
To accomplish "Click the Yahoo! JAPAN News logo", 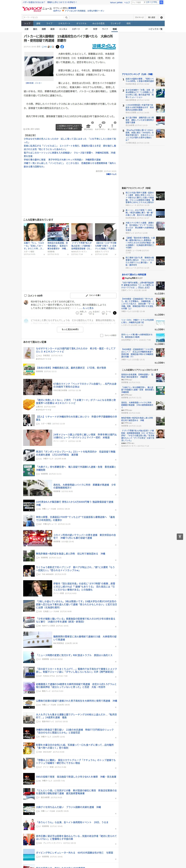I will (37, 9).
